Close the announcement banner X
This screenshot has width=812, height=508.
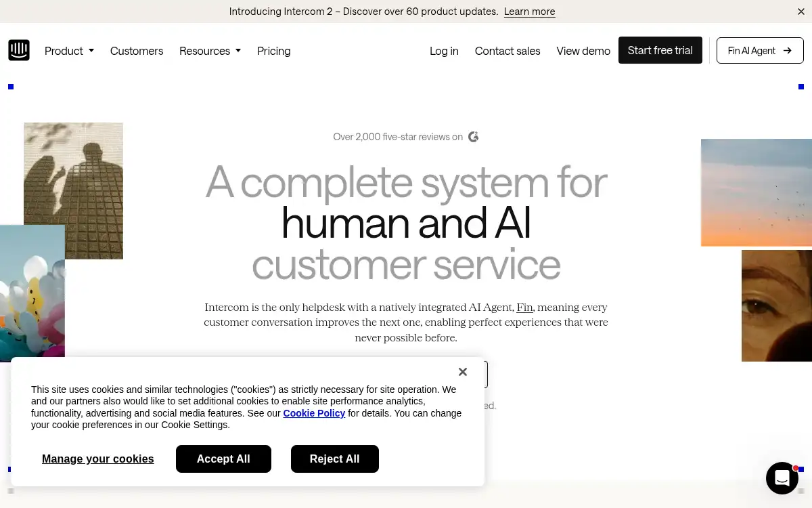(801, 12)
